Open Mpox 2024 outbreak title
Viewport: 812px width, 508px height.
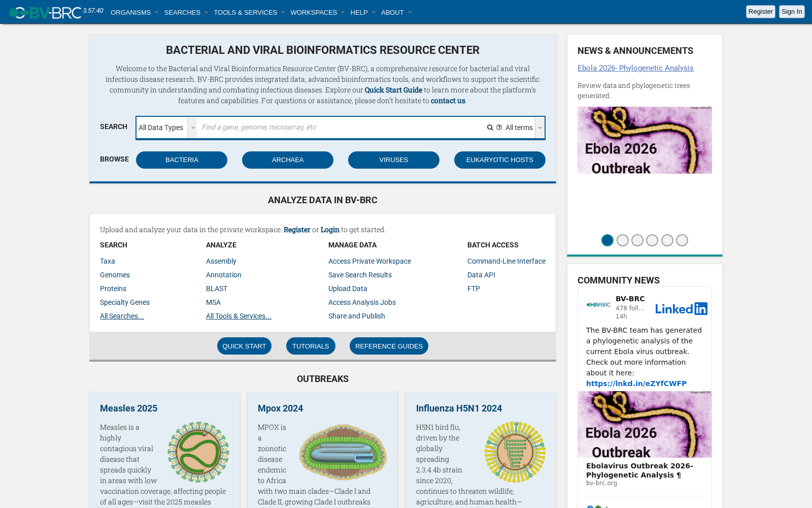point(280,408)
